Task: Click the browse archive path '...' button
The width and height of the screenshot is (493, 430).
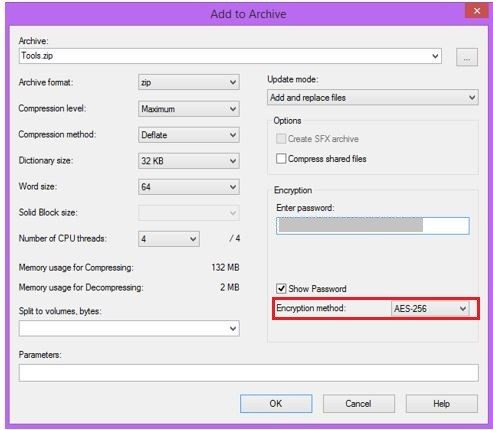Action: (x=467, y=57)
